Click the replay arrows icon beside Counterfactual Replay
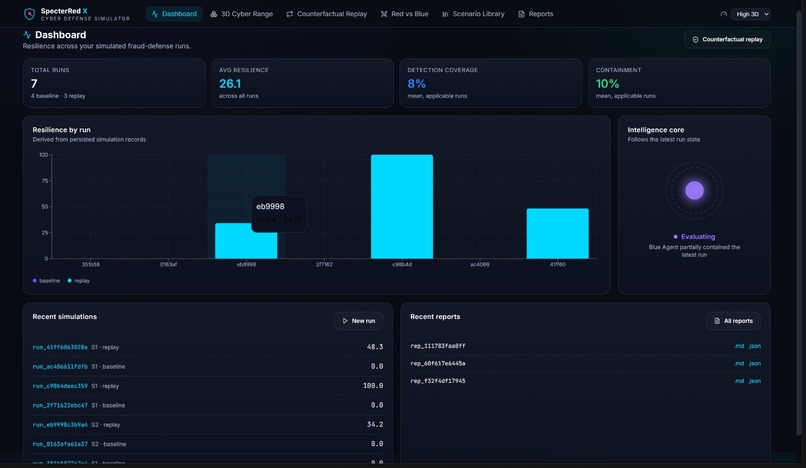Screen dimensions: 806x468 pos(290,14)
